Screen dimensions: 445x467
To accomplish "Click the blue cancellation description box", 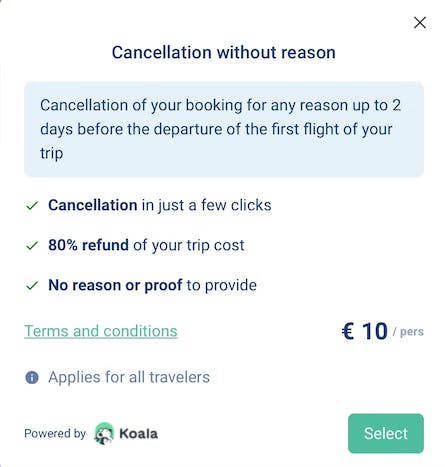I will [x=224, y=129].
